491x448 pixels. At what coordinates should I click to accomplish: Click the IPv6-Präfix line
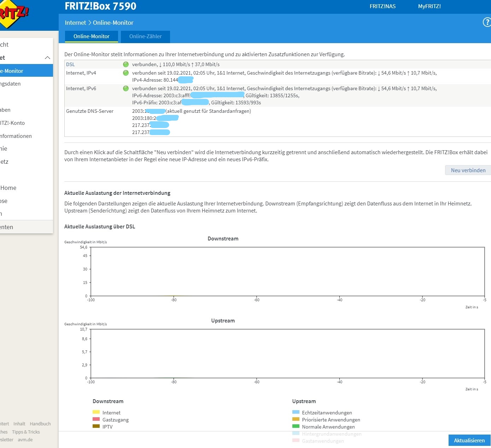(x=197, y=103)
